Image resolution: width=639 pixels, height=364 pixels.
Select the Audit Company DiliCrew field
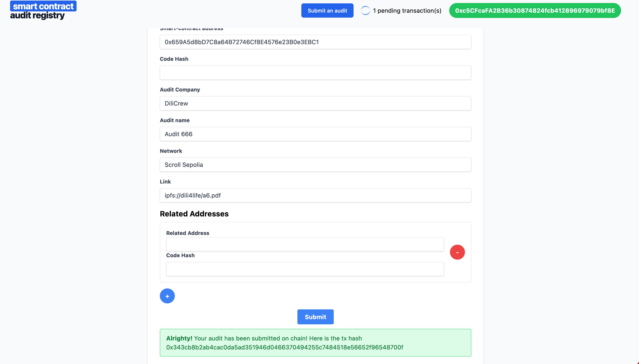pyautogui.click(x=315, y=103)
